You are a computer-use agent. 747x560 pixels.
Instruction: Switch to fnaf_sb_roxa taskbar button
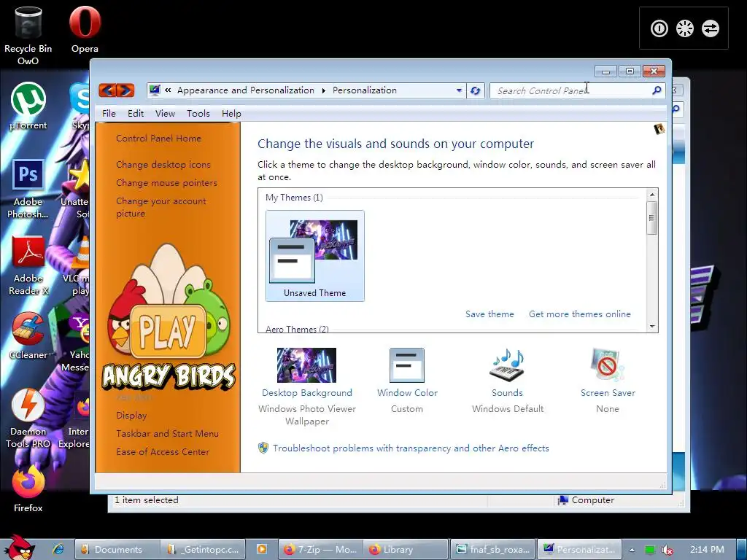(493, 549)
